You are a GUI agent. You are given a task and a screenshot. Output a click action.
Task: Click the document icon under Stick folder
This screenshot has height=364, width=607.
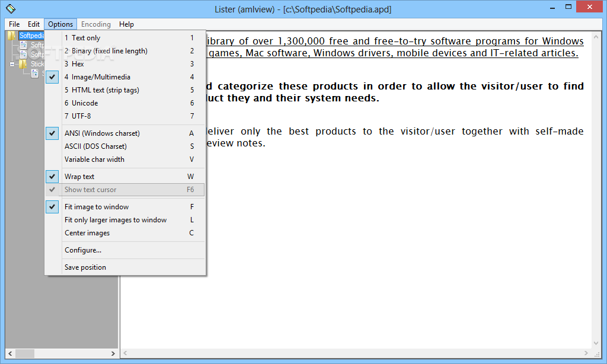tap(34, 73)
